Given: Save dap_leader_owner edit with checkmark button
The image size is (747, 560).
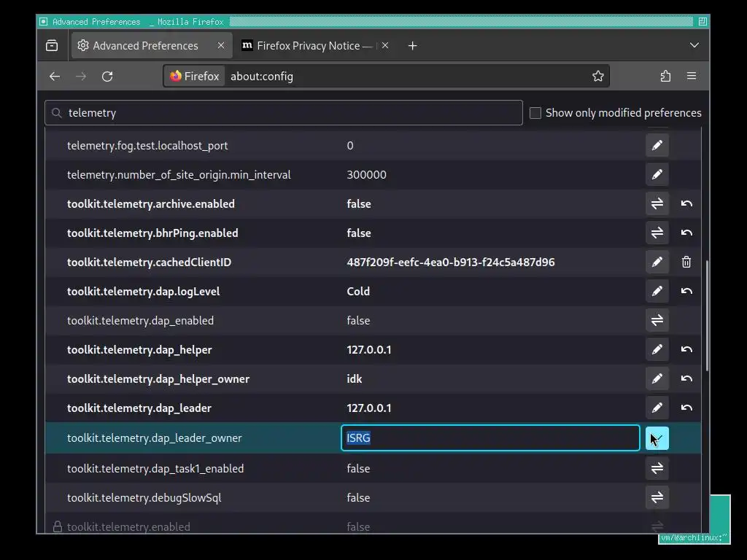Looking at the screenshot, I should click(657, 438).
